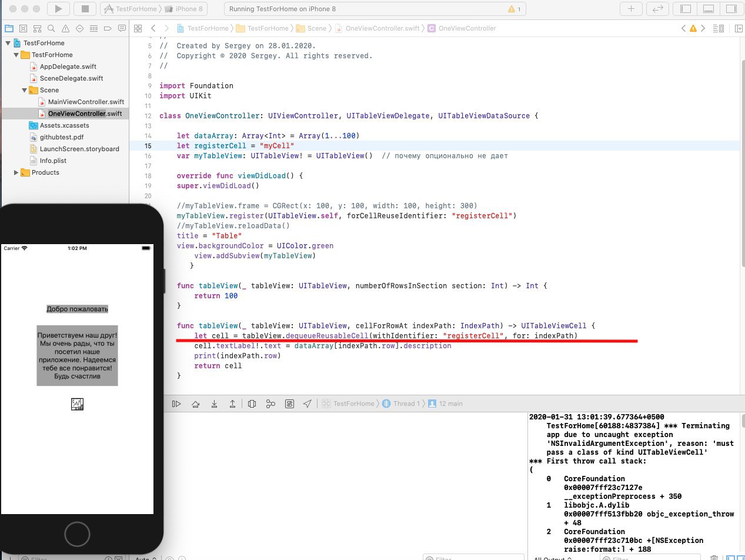Image resolution: width=745 pixels, height=560 pixels.
Task: Collapse the TestForHome project root
Action: (7, 43)
